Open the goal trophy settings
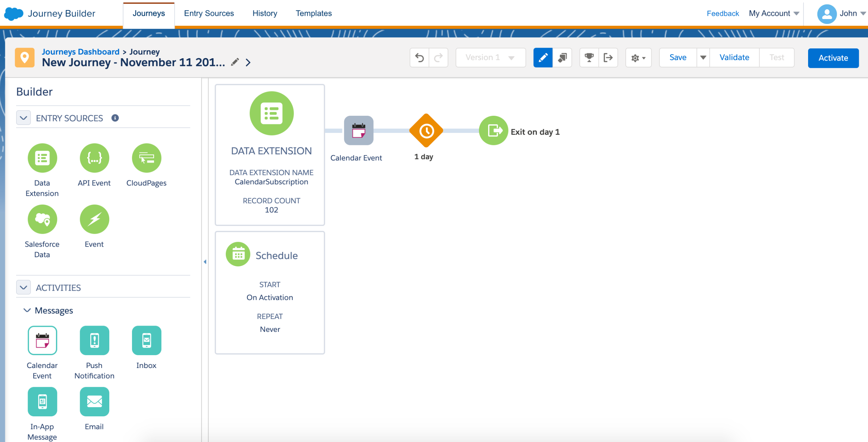Image resolution: width=868 pixels, height=442 pixels. coord(589,58)
